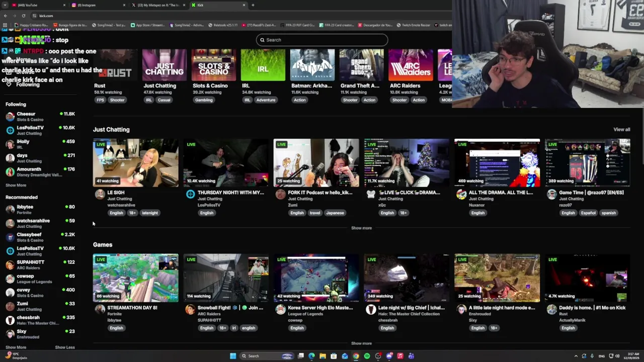Click the Español tag on razo97 stream
The height and width of the screenshot is (362, 644).
[588, 213]
